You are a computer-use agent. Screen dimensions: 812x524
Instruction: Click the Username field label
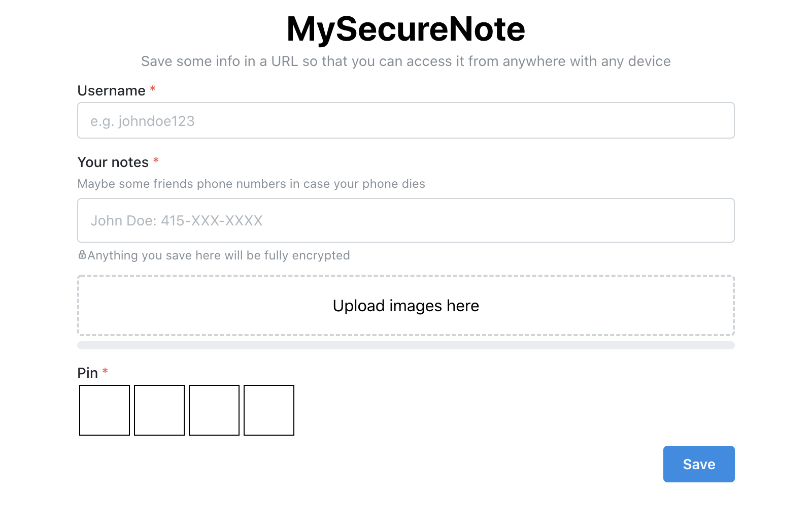pyautogui.click(x=112, y=91)
